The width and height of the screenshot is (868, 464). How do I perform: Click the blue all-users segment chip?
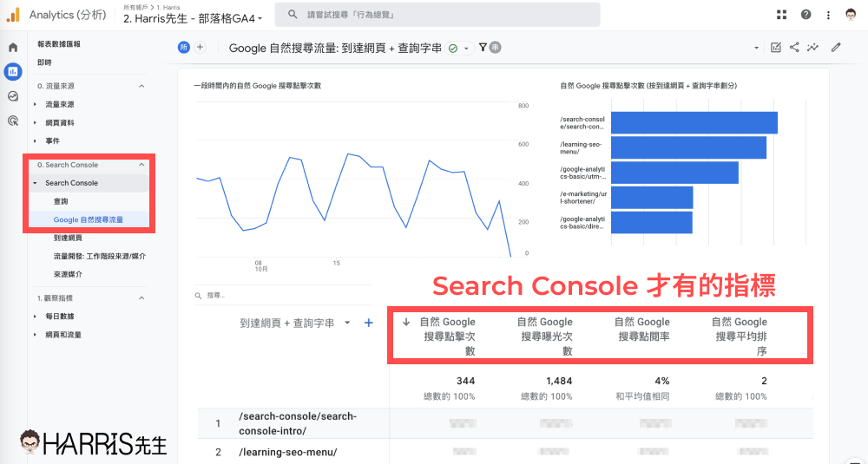click(184, 48)
